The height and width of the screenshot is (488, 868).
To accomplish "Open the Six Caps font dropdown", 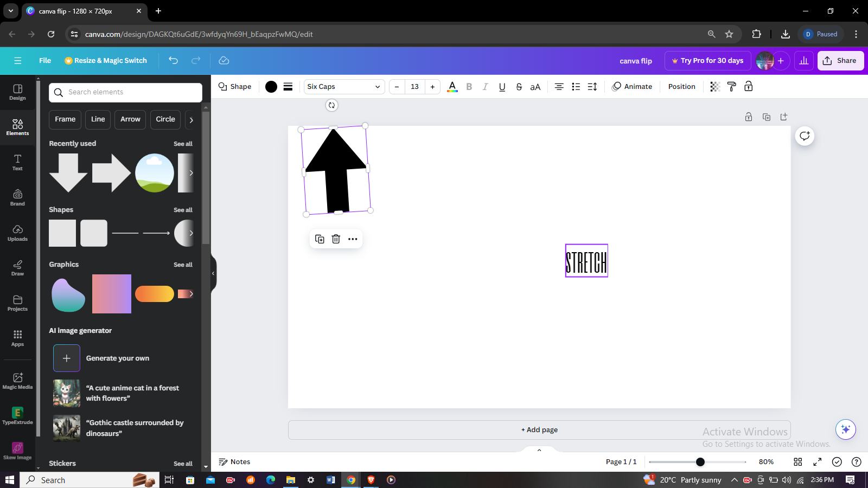I will (x=344, y=87).
